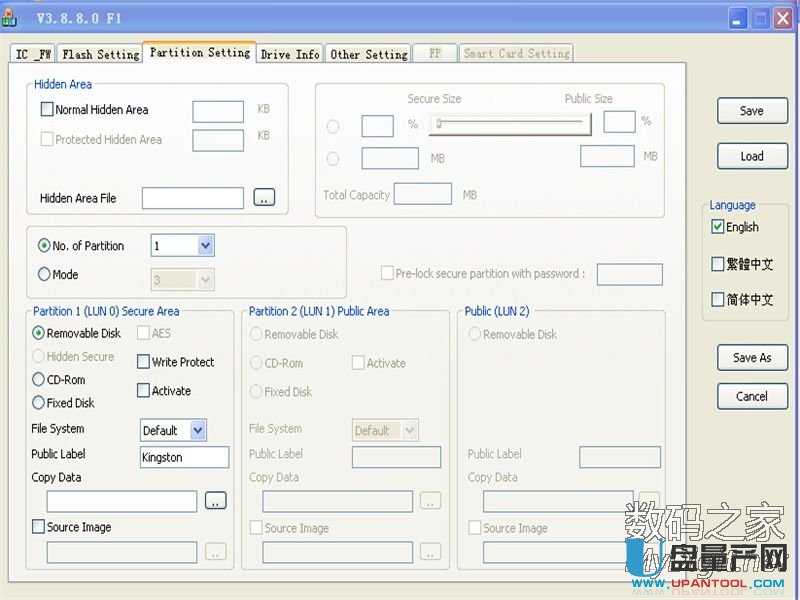Click the Hidden Area File browse button

(264, 198)
